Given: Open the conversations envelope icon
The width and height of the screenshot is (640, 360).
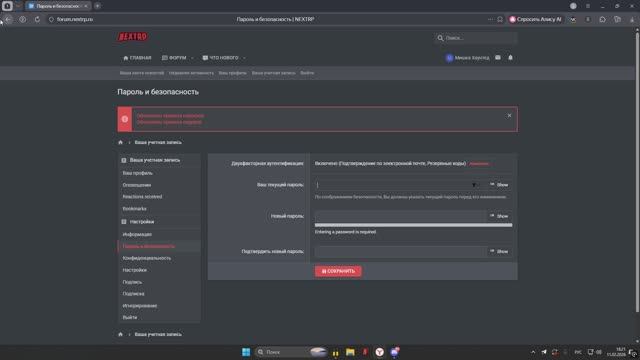Looking at the screenshot, I should [x=498, y=58].
